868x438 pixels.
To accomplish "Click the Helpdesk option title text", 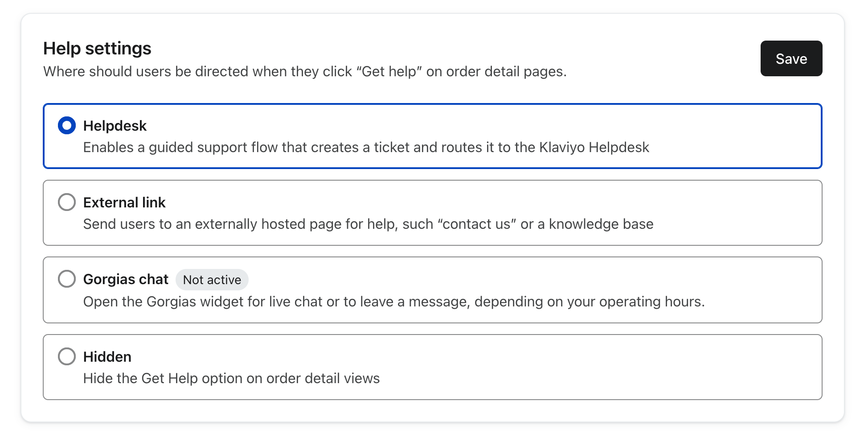I will (115, 126).
